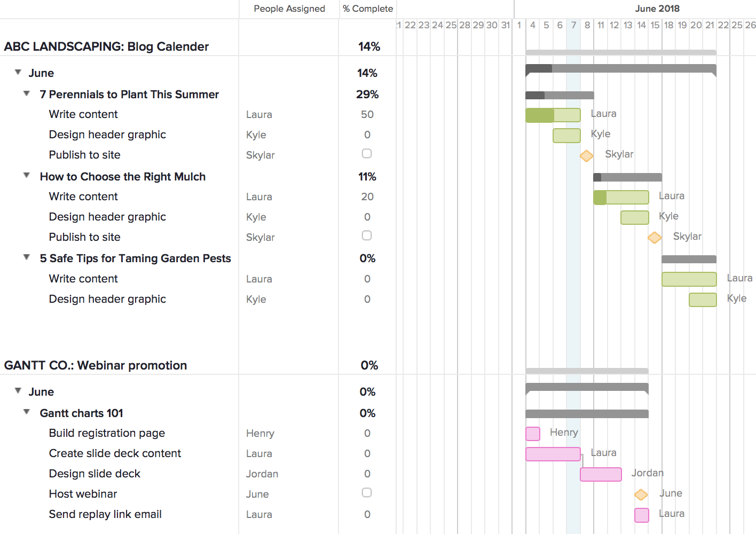Collapse the Gantt charts 101 group

pos(26,412)
